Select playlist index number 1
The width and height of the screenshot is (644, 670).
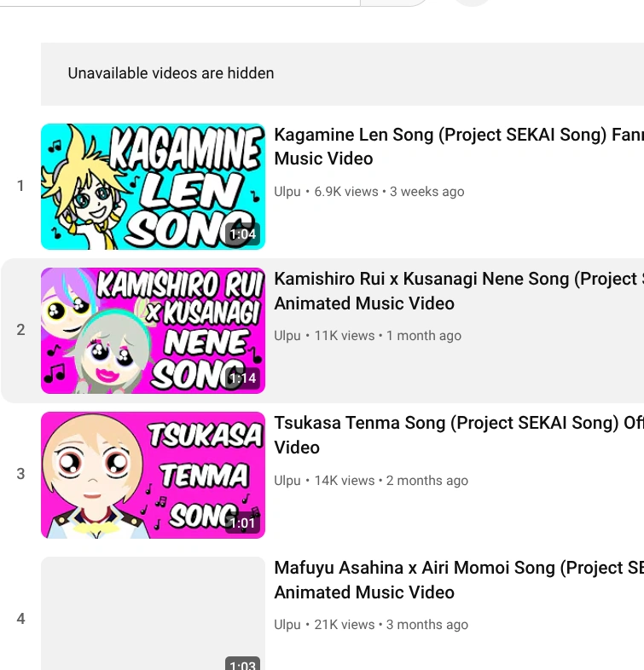pyautogui.click(x=20, y=186)
